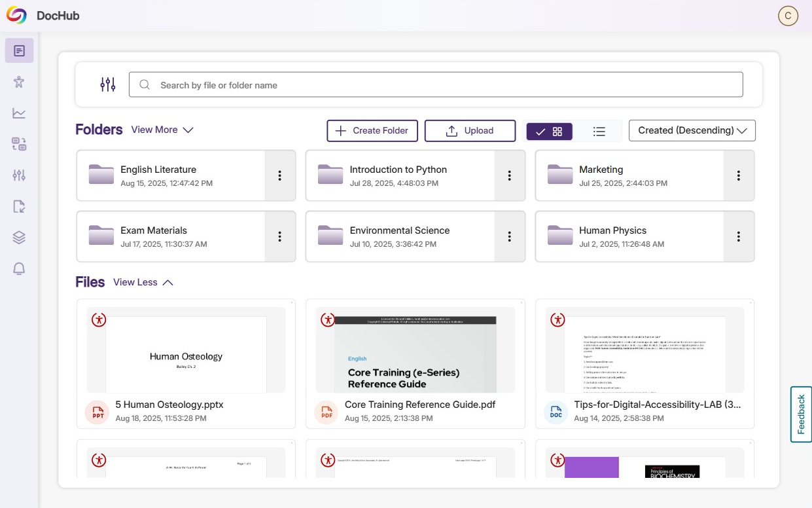Open options menu for Exam Materials folder
The height and width of the screenshot is (508, 812).
(x=280, y=236)
